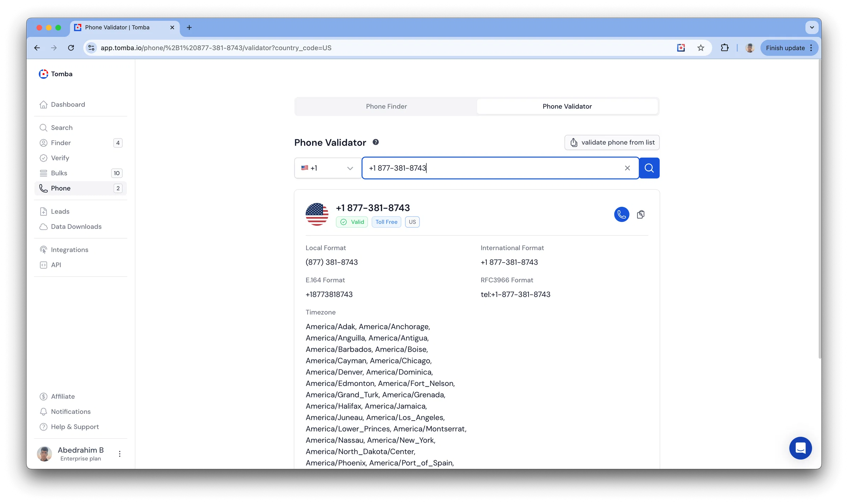Screen dimensions: 848x504
Task: Click the Tomba extension icon in address bar
Action: (681, 48)
